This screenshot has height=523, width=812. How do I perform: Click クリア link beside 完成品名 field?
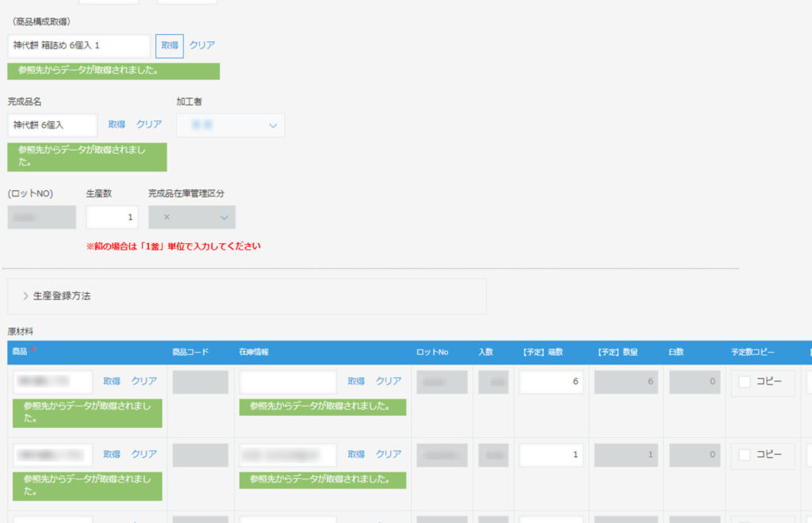[x=149, y=124]
